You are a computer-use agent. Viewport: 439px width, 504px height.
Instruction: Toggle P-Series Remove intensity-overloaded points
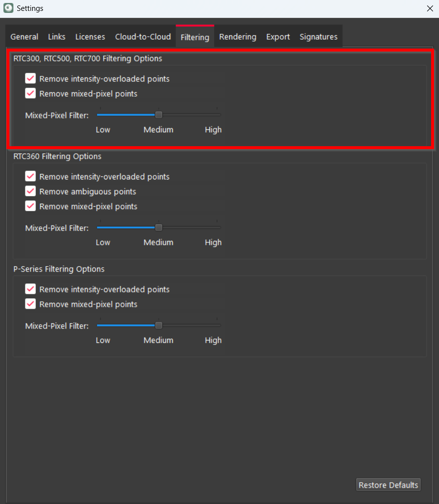[30, 289]
